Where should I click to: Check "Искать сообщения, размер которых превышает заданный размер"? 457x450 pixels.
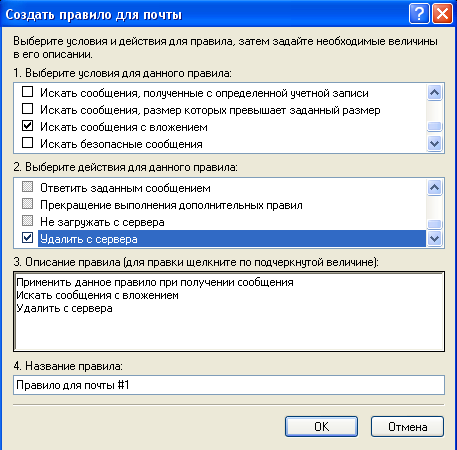pos(27,109)
